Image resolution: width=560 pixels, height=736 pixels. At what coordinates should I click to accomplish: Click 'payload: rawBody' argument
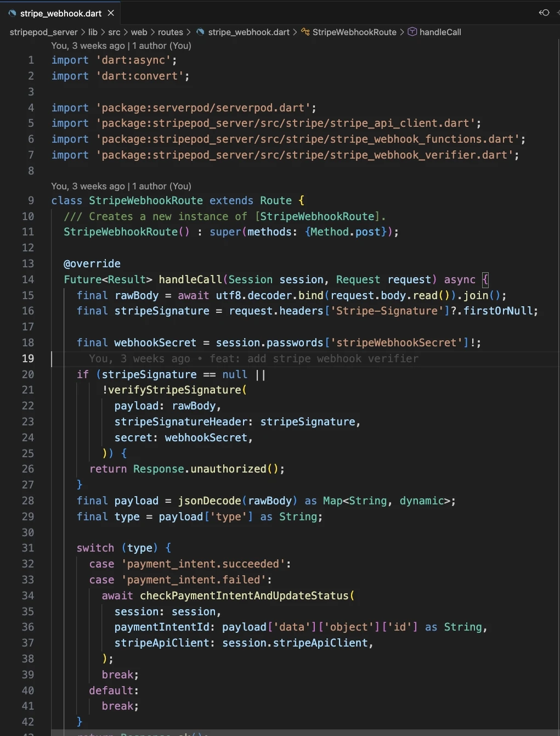165,406
